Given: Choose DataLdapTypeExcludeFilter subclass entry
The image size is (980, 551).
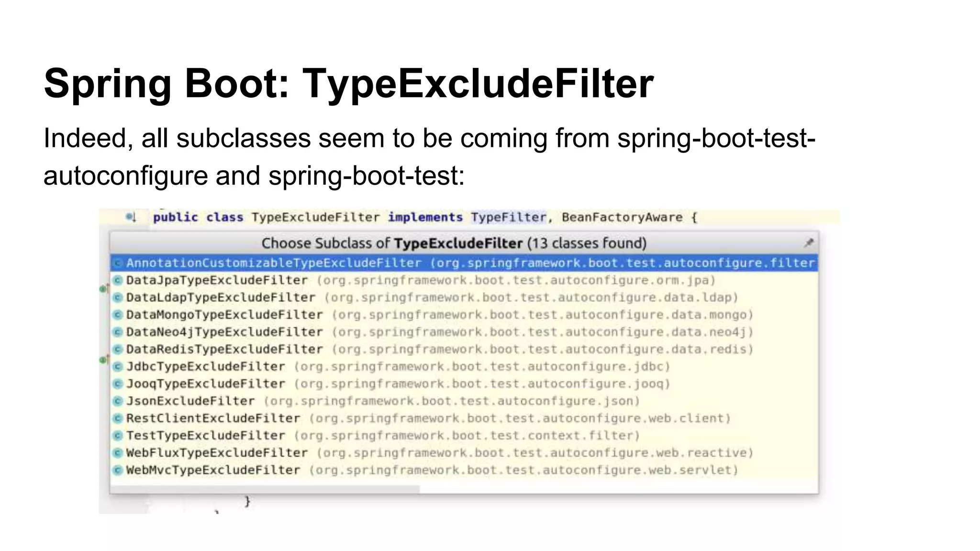Looking at the screenshot, I should pos(221,298).
